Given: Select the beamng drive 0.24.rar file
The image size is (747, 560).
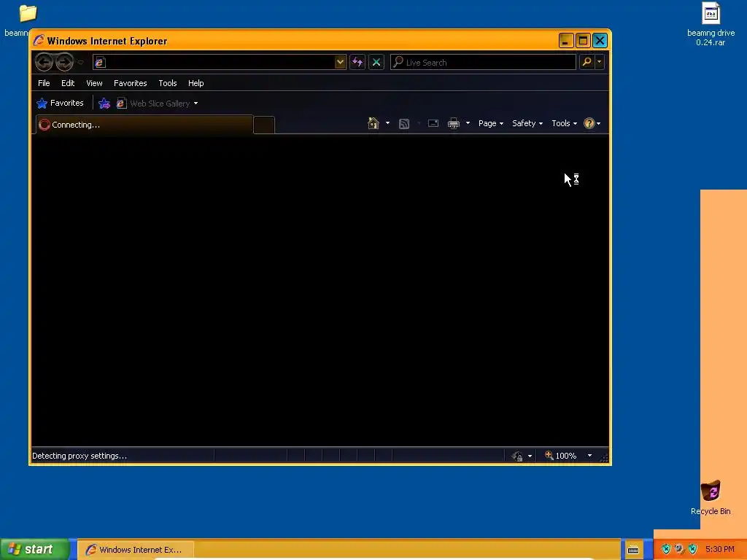Looking at the screenshot, I should pyautogui.click(x=711, y=24).
